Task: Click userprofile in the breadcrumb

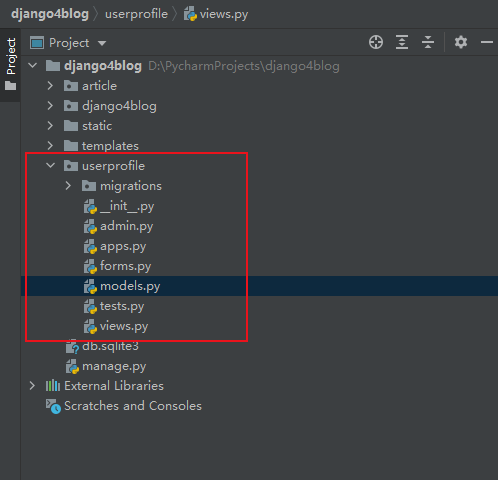Action: [x=136, y=14]
